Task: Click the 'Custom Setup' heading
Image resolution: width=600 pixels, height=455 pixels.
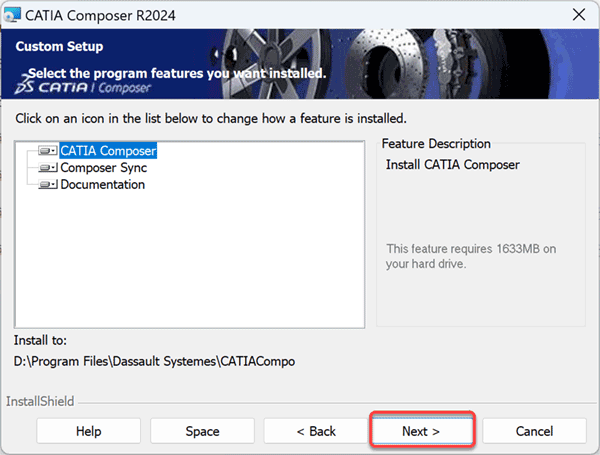Action: (x=59, y=46)
